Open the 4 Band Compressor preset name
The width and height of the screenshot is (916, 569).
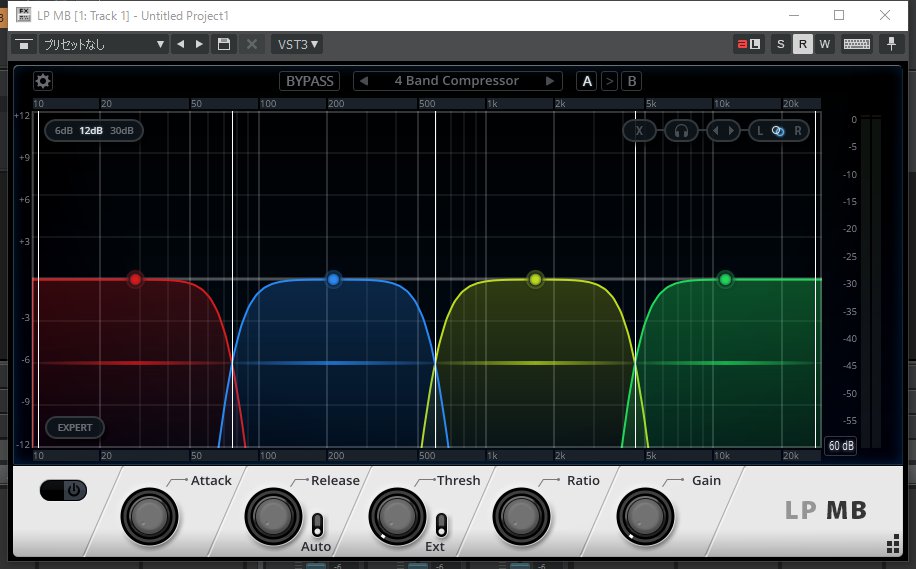456,81
